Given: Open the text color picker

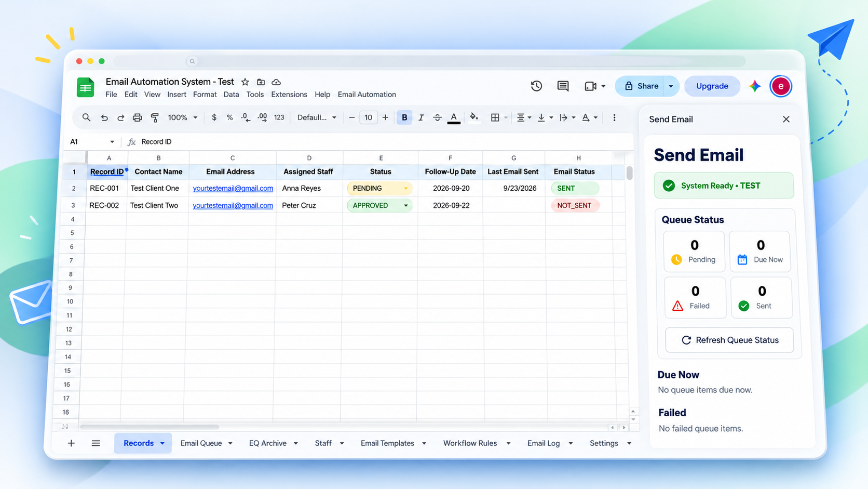Looking at the screenshot, I should (454, 118).
